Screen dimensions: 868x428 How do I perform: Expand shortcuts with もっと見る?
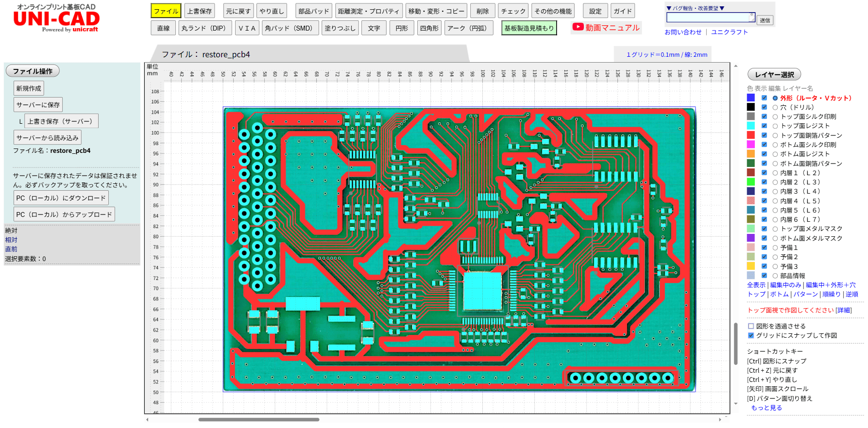coord(766,408)
